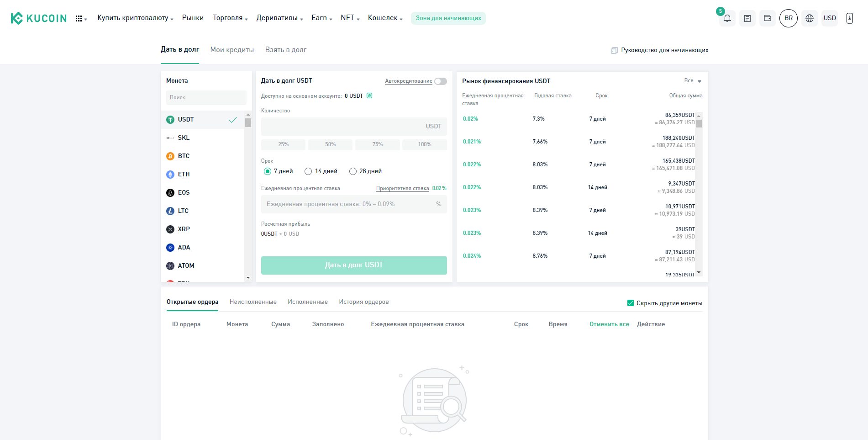This screenshot has width=868, height=440.
Task: Uncheck Скрыть другие монеты checkbox
Action: click(631, 303)
